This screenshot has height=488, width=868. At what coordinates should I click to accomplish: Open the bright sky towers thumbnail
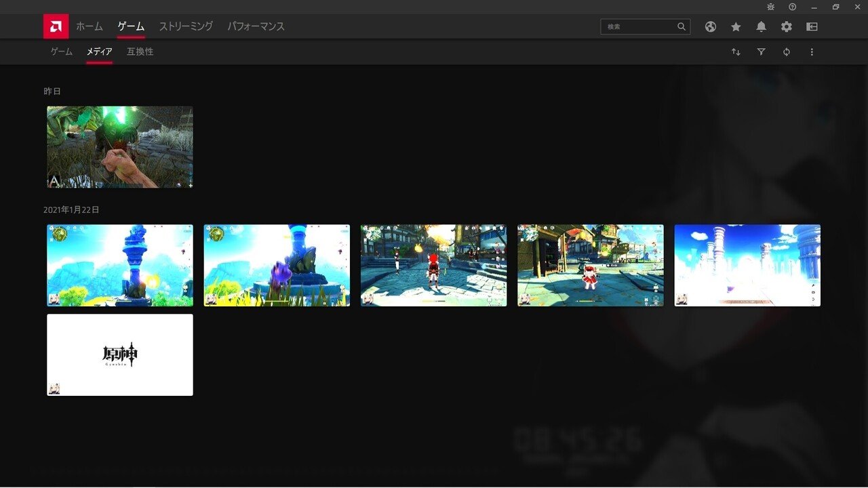point(747,266)
